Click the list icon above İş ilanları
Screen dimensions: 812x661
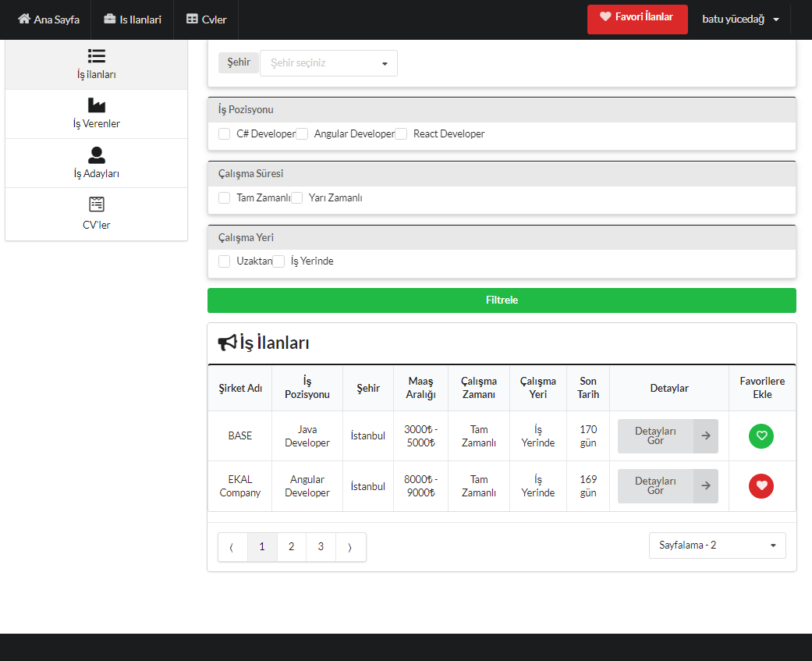[x=96, y=55]
